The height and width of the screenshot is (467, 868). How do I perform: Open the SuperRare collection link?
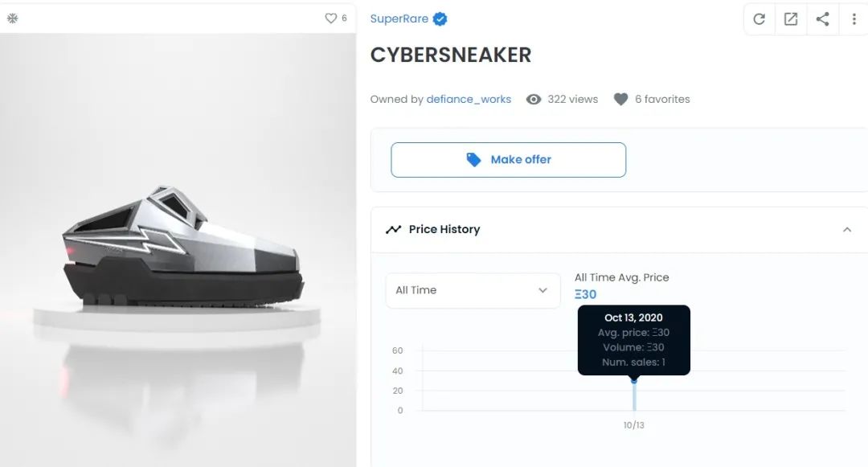tap(399, 18)
